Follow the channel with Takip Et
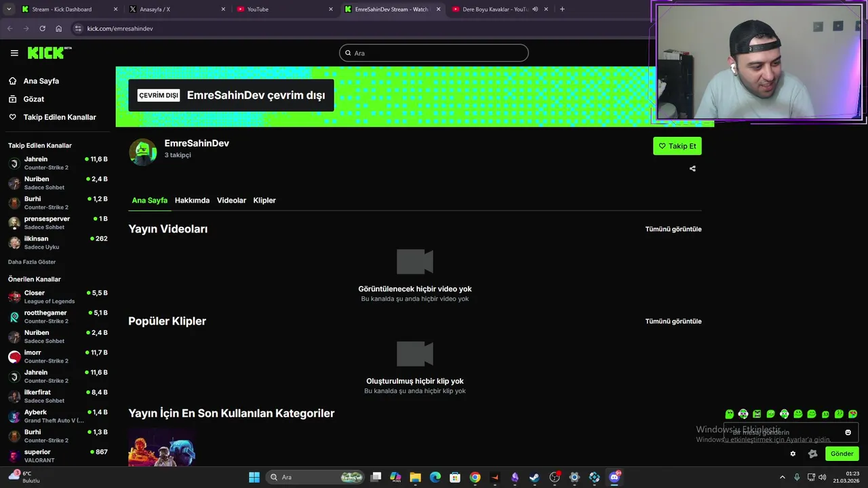Screen dimensions: 868x488 [677, 146]
